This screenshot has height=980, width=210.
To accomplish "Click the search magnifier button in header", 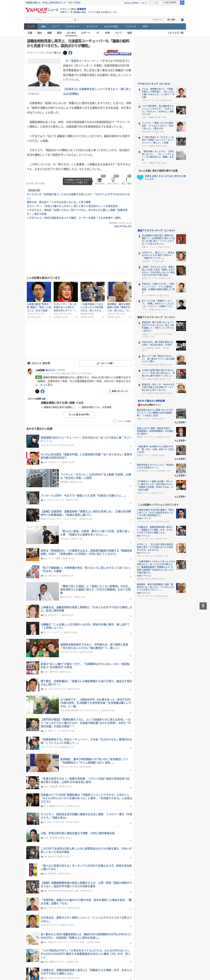I will tap(75, 20).
